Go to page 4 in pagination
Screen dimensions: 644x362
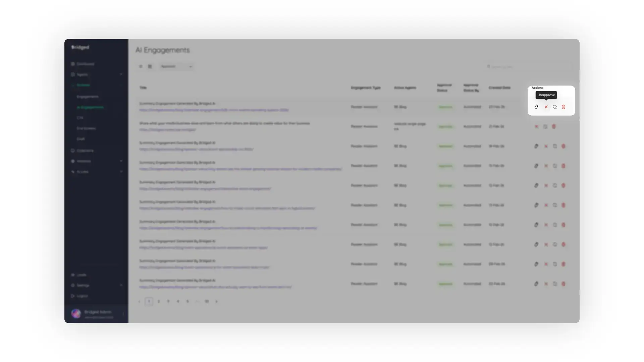point(178,301)
